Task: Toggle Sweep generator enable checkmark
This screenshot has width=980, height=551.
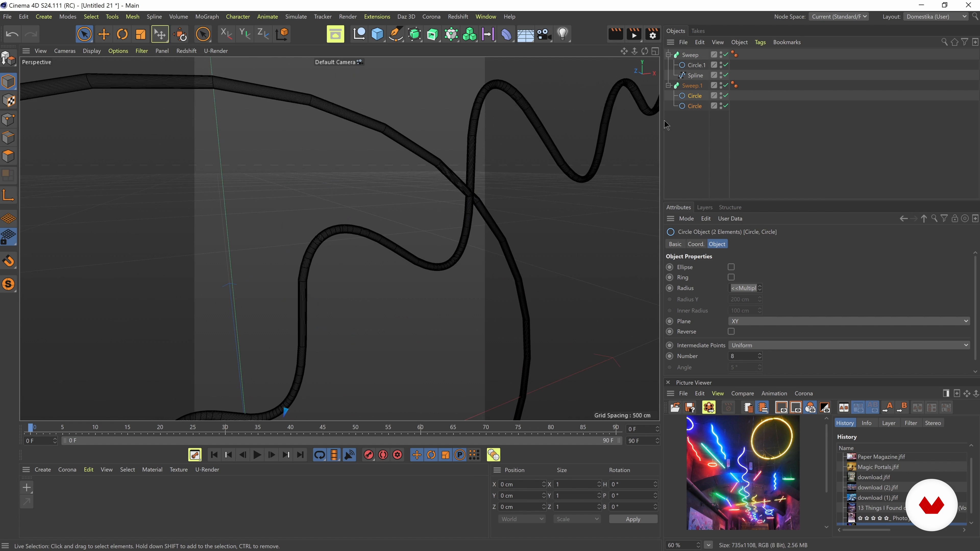Action: [726, 55]
